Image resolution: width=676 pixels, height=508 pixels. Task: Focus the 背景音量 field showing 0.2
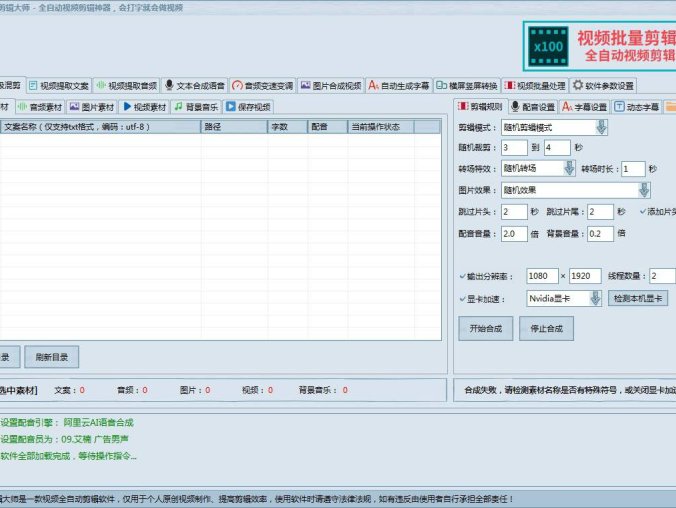(x=600, y=234)
